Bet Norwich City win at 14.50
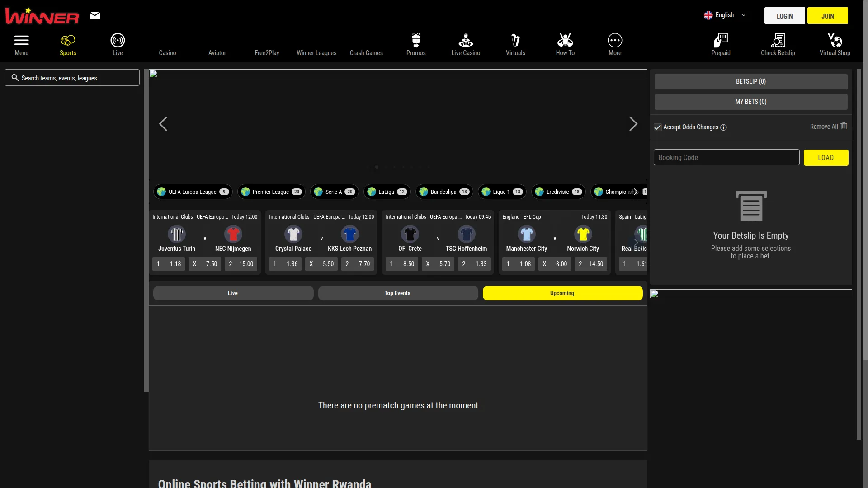The width and height of the screenshot is (868, 488). (591, 264)
